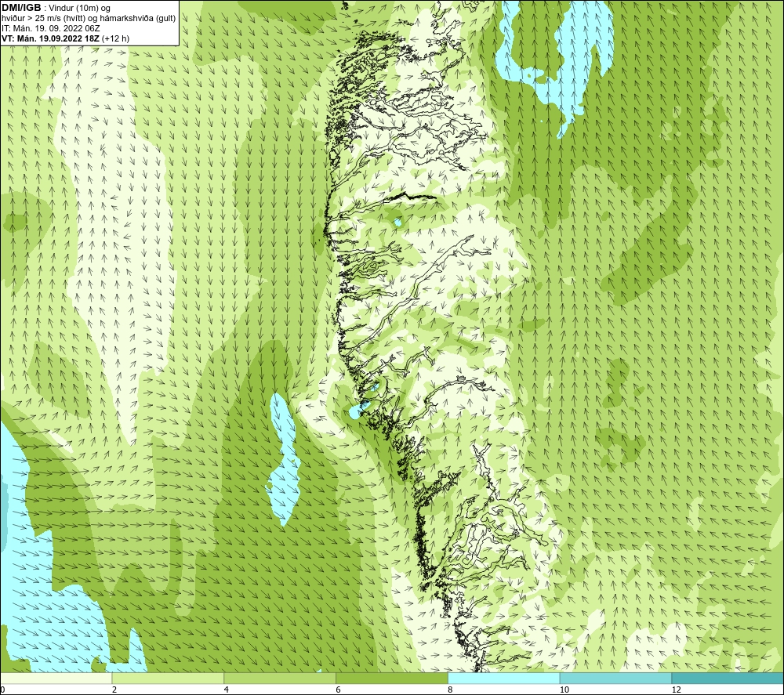Click the scale label '8'
This screenshot has height=695, width=784.
[451, 690]
